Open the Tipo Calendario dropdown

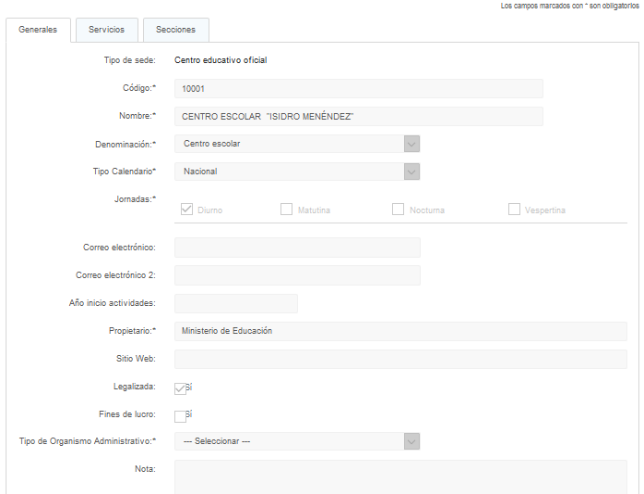[411, 172]
